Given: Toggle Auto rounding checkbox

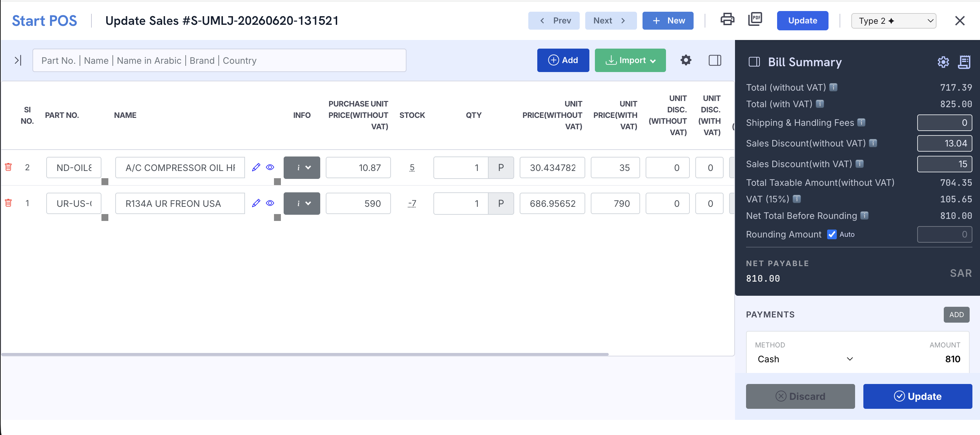Looking at the screenshot, I should [832, 234].
